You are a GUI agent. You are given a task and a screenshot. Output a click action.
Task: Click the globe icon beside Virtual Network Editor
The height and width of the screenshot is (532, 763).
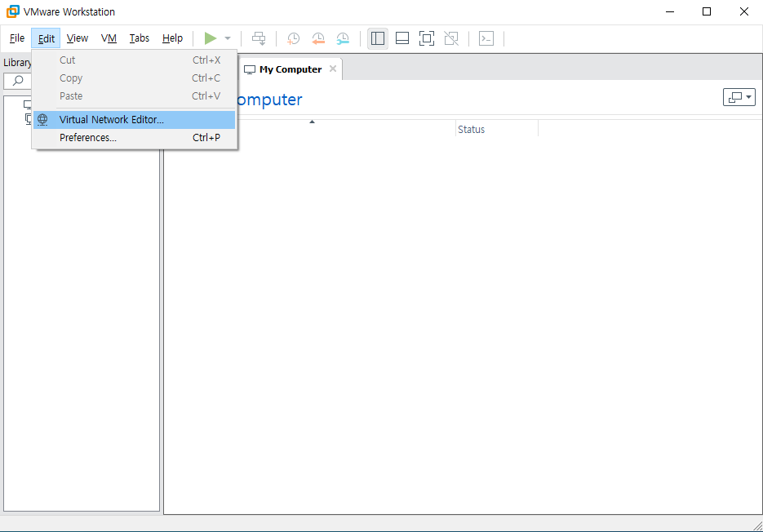coord(42,120)
